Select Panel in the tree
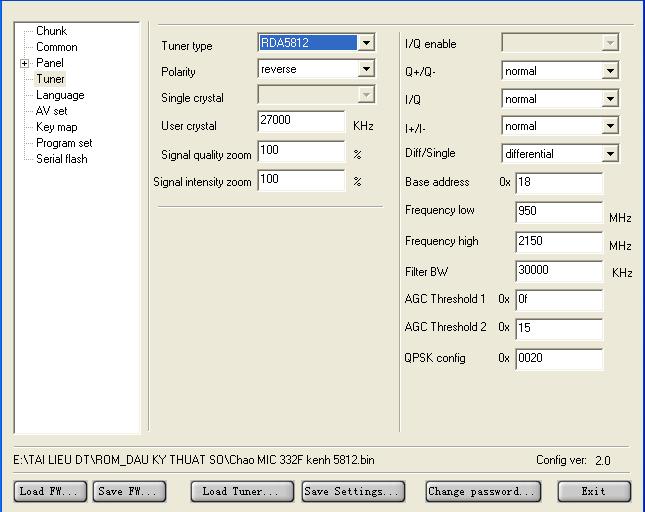The image size is (645, 512). click(x=50, y=63)
